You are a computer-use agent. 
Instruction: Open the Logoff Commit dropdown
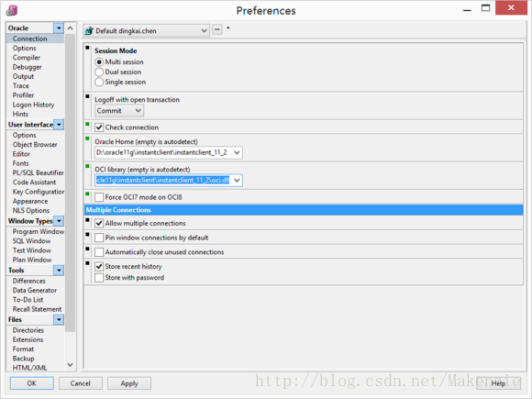(x=119, y=111)
